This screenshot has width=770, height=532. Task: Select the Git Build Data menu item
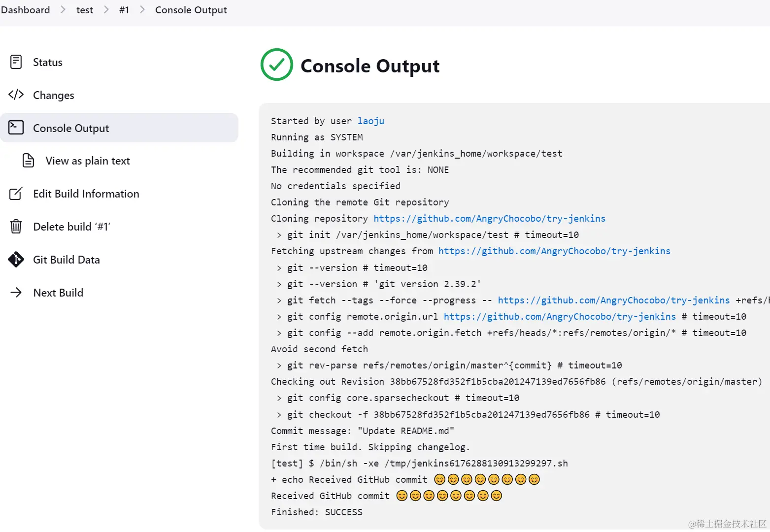[67, 260]
